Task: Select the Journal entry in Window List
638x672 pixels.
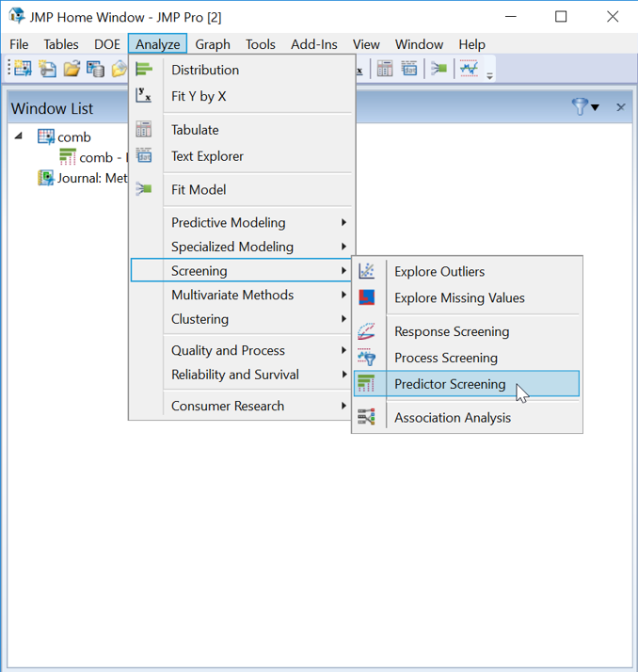Action: 92,178
